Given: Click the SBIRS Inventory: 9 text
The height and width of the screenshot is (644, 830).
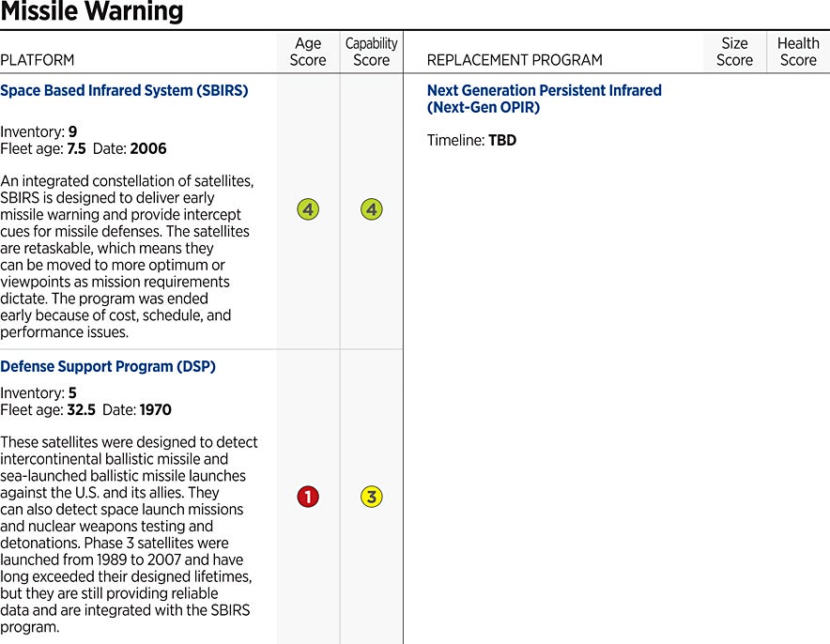Looking at the screenshot, I should 38,131.
